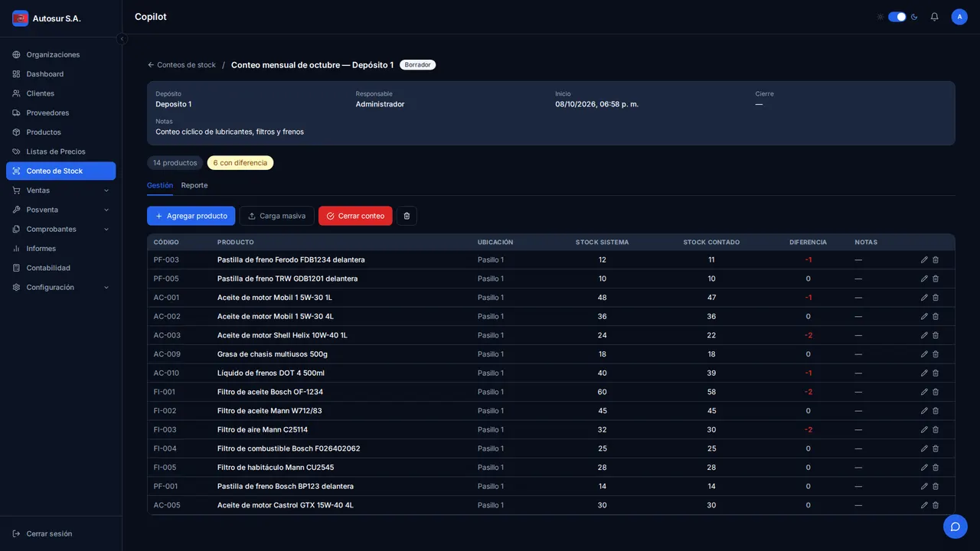Expand the Ventas submenu chevron
This screenshot has width=980, height=551.
pyautogui.click(x=106, y=191)
